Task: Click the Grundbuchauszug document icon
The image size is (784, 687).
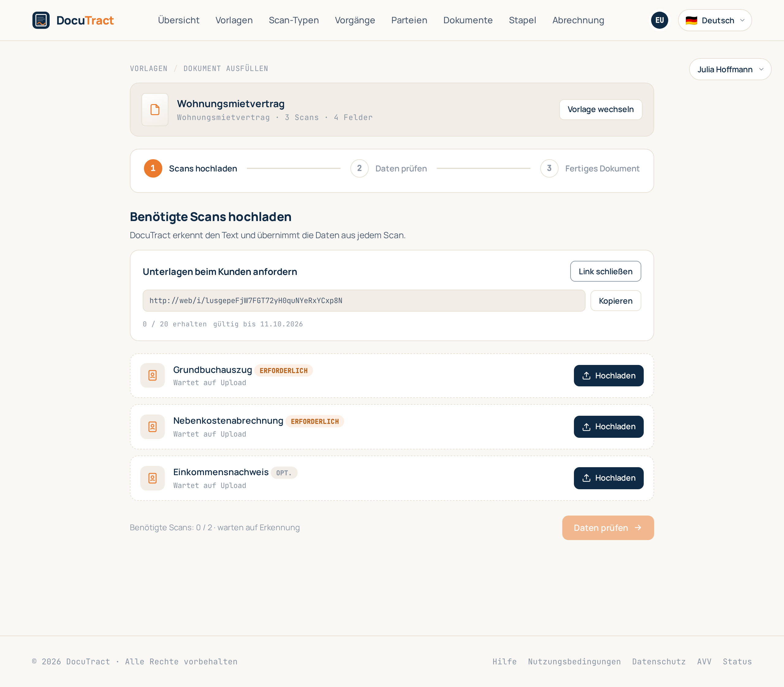Action: click(x=153, y=375)
